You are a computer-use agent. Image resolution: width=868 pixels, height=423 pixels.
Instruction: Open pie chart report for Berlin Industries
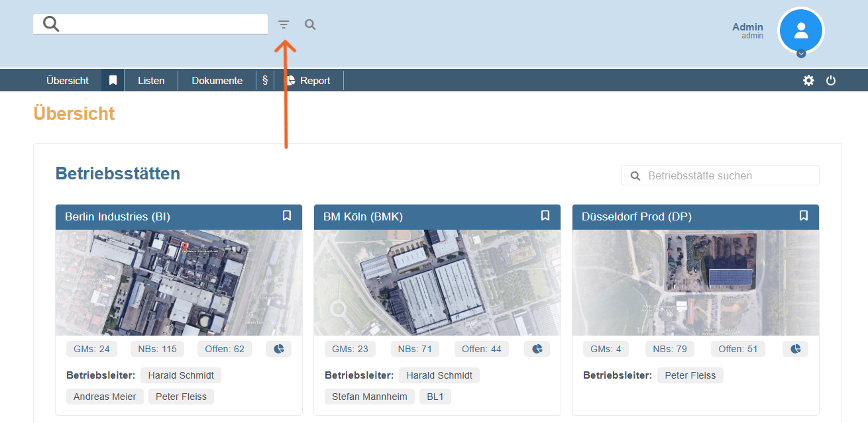point(279,349)
